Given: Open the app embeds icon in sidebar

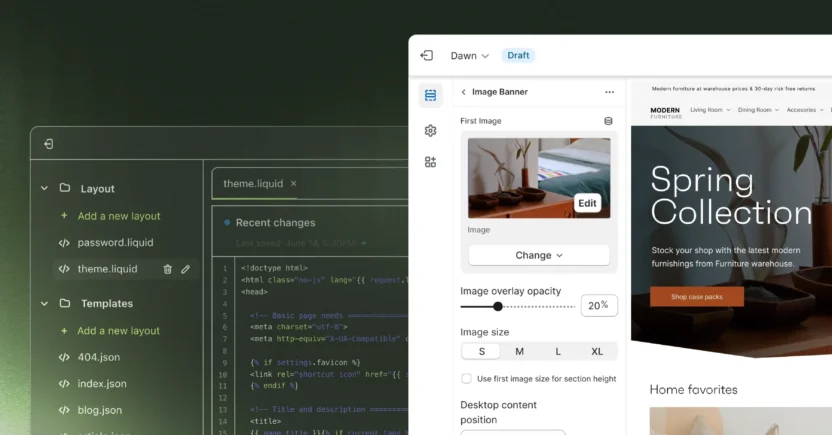Looking at the screenshot, I should tap(430, 162).
